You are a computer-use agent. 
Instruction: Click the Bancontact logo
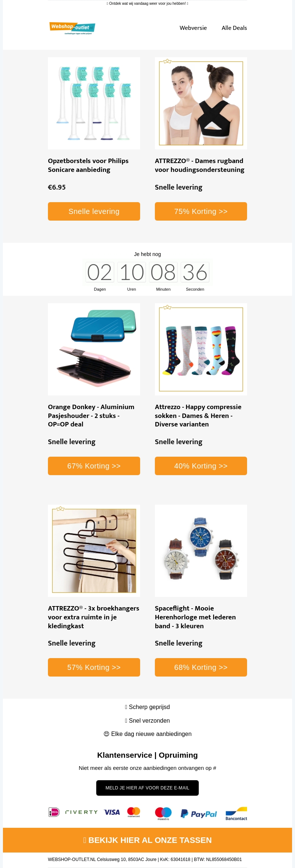click(x=236, y=813)
